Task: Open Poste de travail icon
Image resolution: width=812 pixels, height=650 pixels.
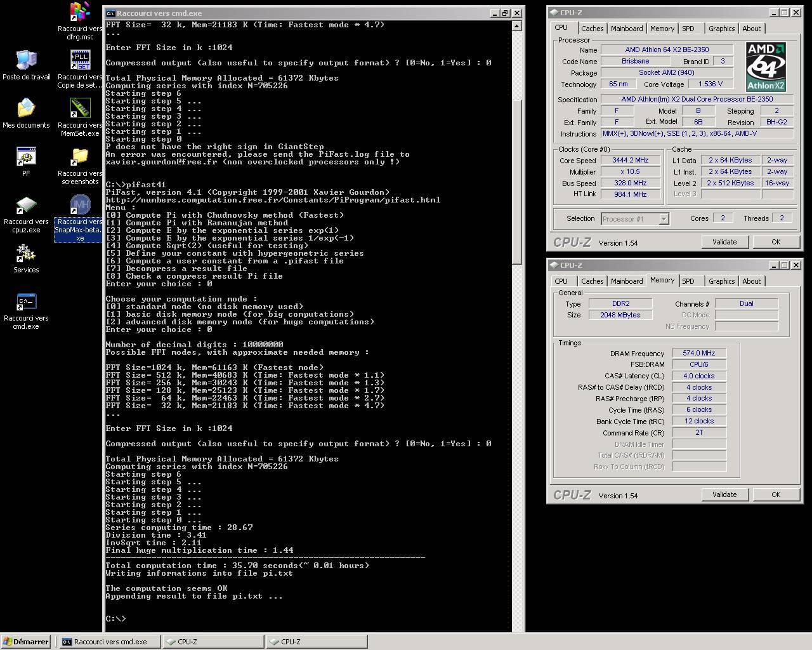Action: (26, 65)
